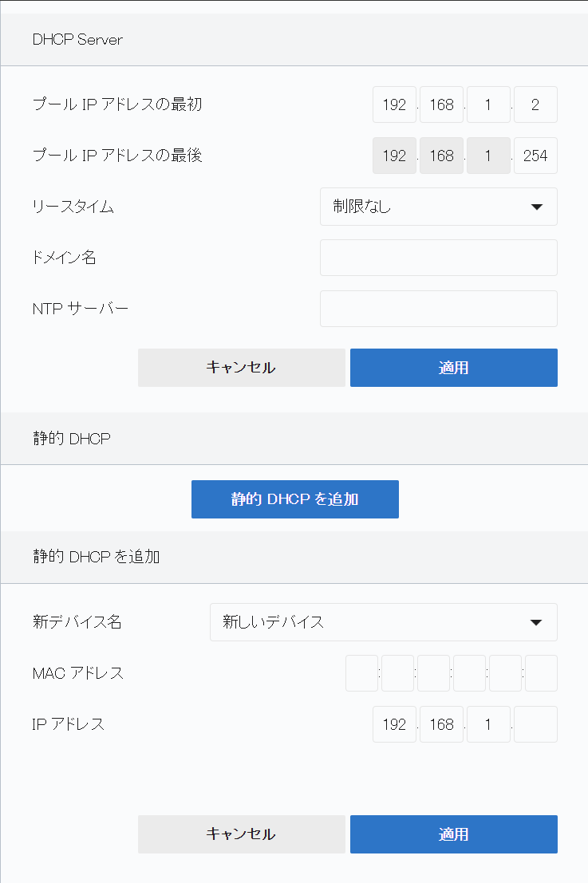Cancel adding the static DHCP entry

click(x=241, y=834)
